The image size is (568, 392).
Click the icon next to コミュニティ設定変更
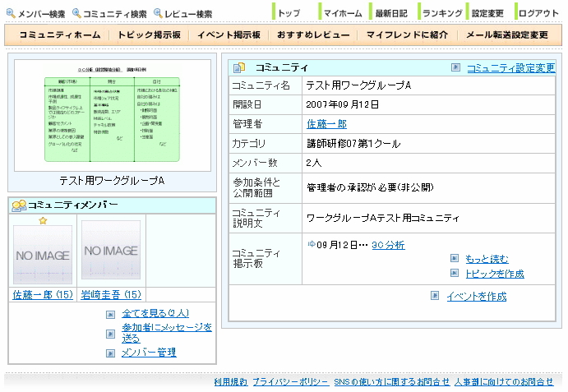coord(456,68)
